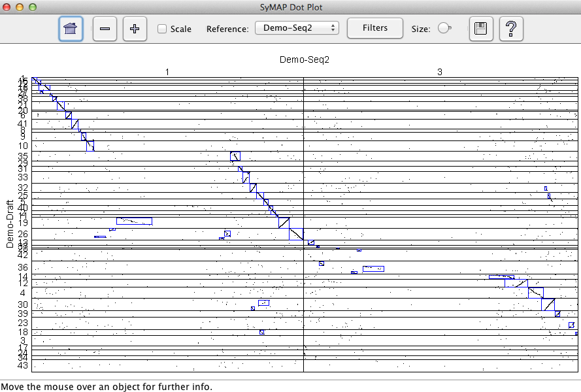This screenshot has width=581, height=392.
Task: Click chromosome 1 column header
Action: pos(167,72)
